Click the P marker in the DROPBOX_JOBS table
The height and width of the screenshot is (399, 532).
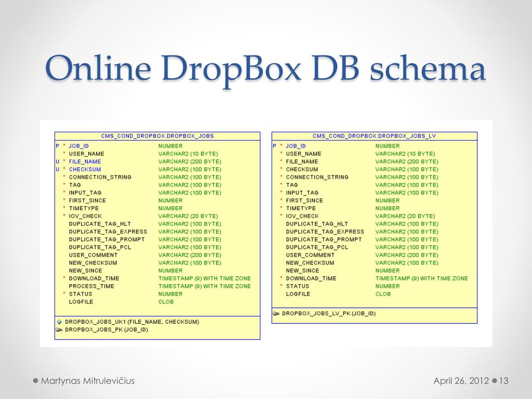coord(57,146)
